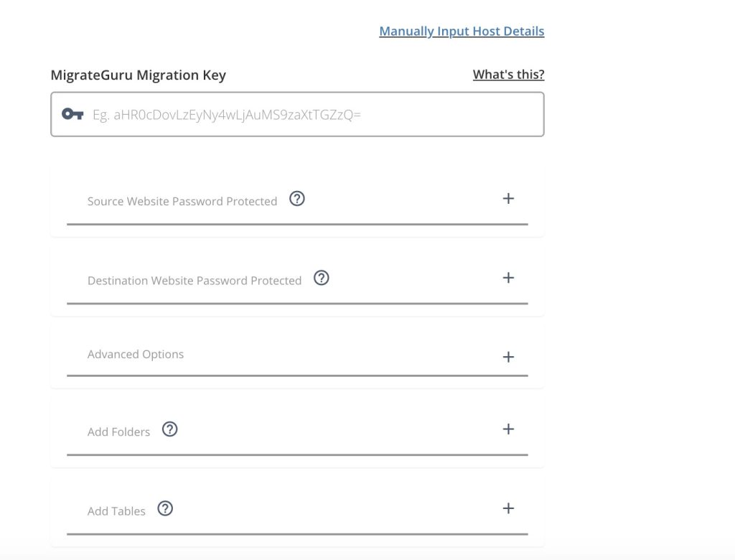Click the Add Tables section title
The image size is (735, 560).
(x=116, y=511)
